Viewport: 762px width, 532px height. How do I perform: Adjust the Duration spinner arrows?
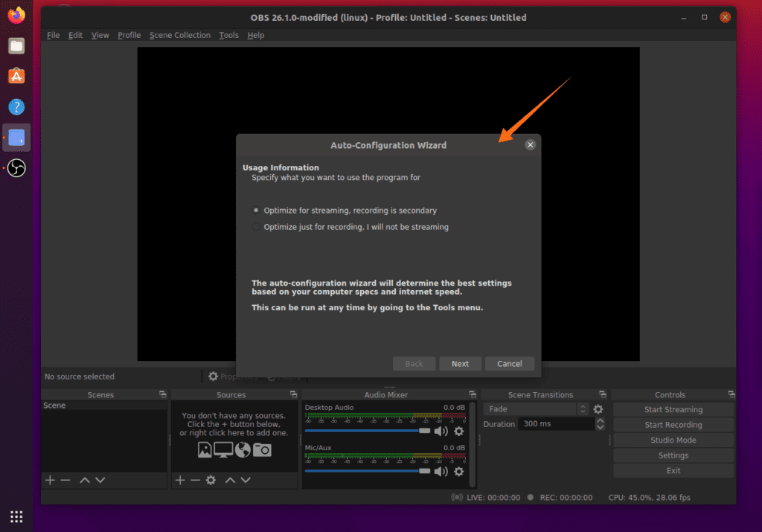click(x=600, y=424)
